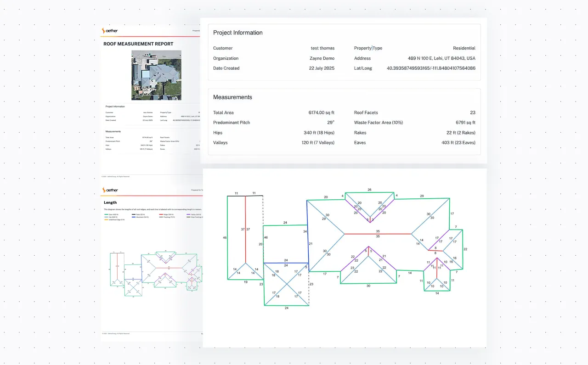Viewport: 588px width, 365px height.
Task: Select the eaves value '403 ft (23 Eaves)'
Action: tap(458, 143)
